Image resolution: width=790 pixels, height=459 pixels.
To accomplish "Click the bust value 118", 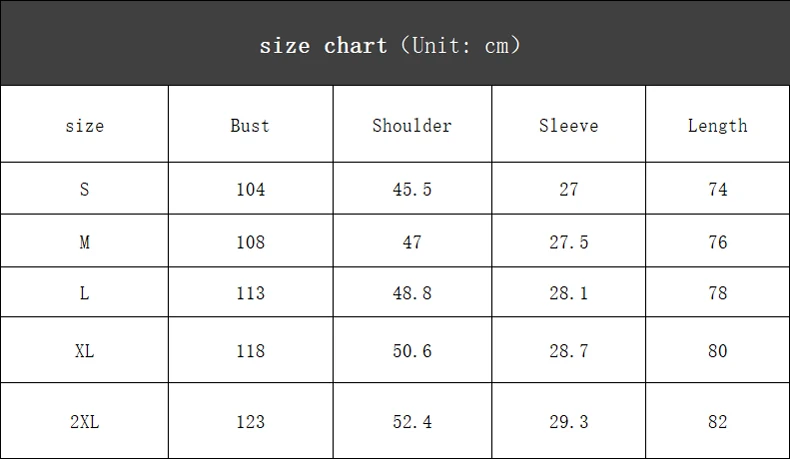I will point(250,351).
